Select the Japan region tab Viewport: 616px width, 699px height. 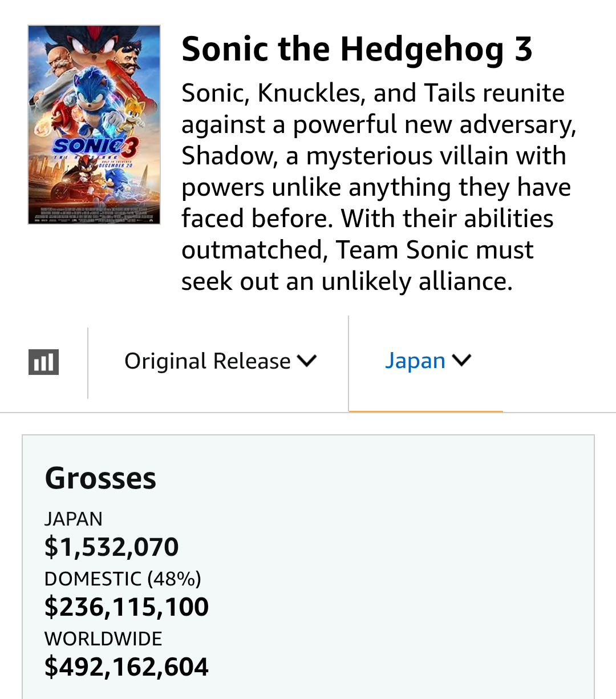point(415,361)
